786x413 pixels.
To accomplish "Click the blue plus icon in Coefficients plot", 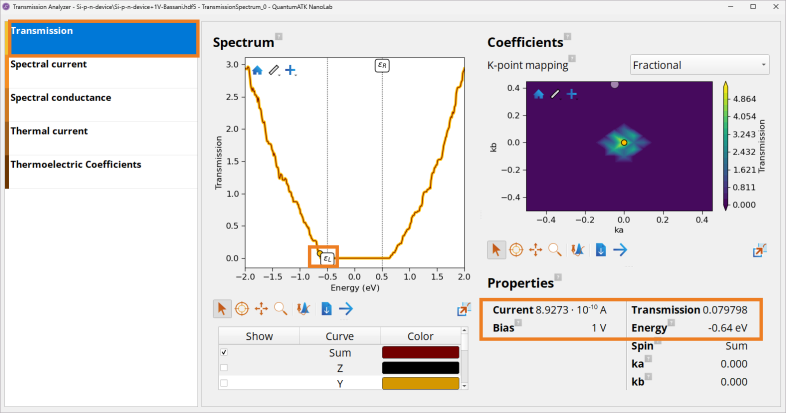I will click(x=571, y=94).
